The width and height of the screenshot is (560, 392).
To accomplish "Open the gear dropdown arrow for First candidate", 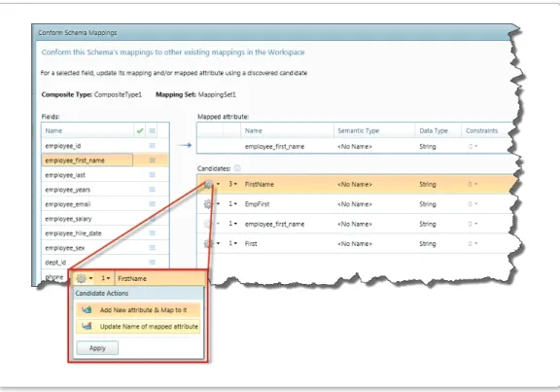I will point(218,244).
